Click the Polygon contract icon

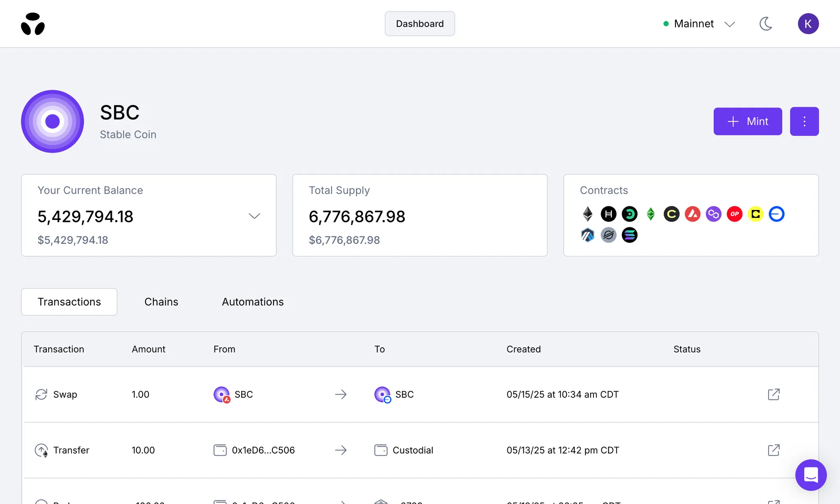coord(714,214)
